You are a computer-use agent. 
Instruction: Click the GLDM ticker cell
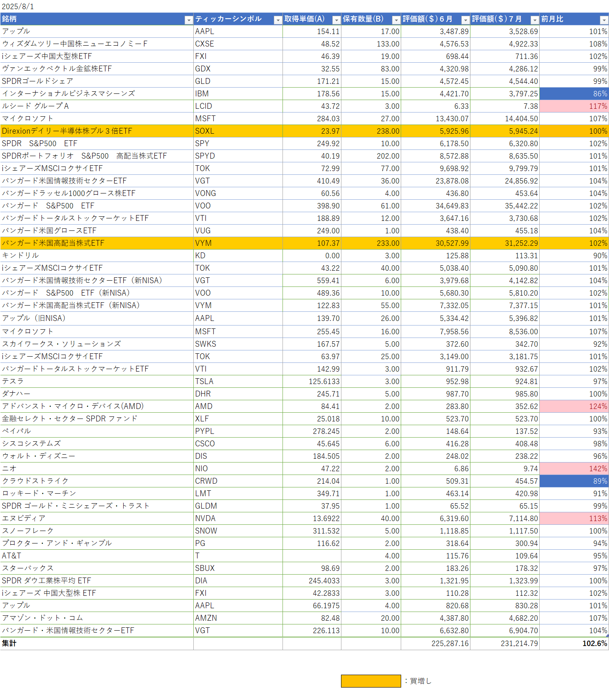[238, 506]
